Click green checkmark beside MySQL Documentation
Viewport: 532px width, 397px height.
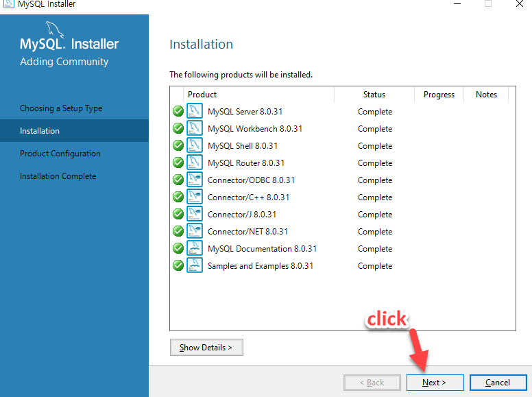178,248
